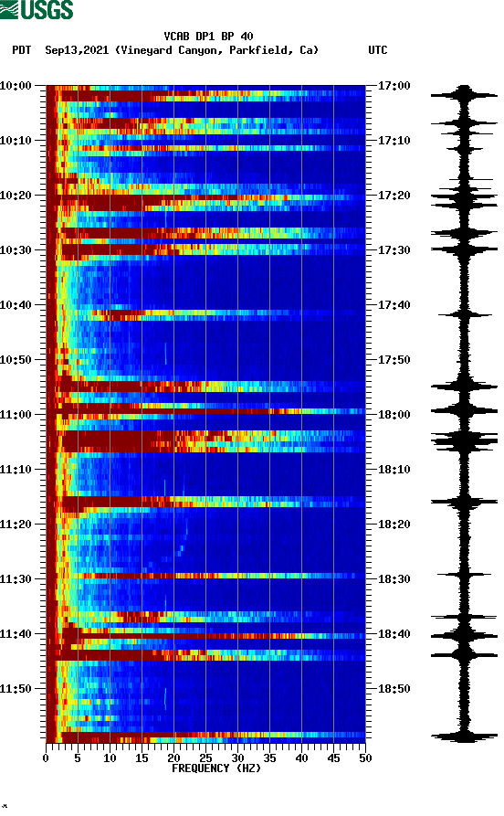This screenshot has height=816, width=504.
Task: Click the USGS logo
Action: click(x=37, y=9)
